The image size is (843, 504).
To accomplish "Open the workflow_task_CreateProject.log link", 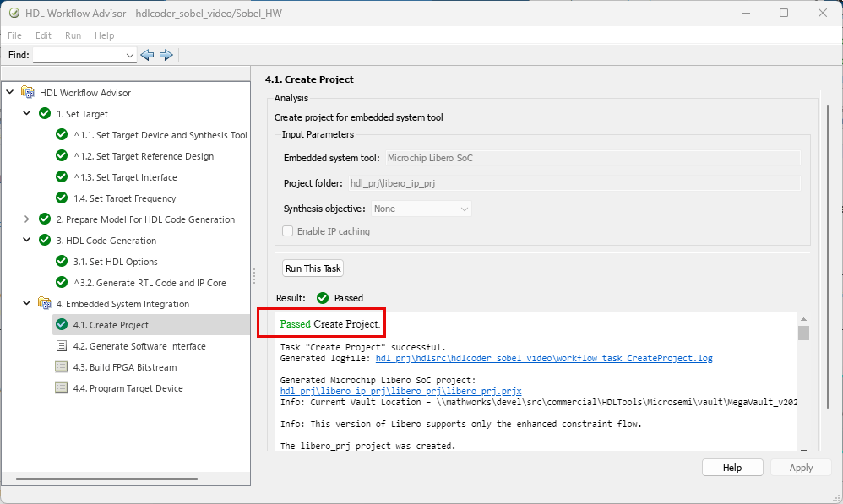I will coord(543,359).
